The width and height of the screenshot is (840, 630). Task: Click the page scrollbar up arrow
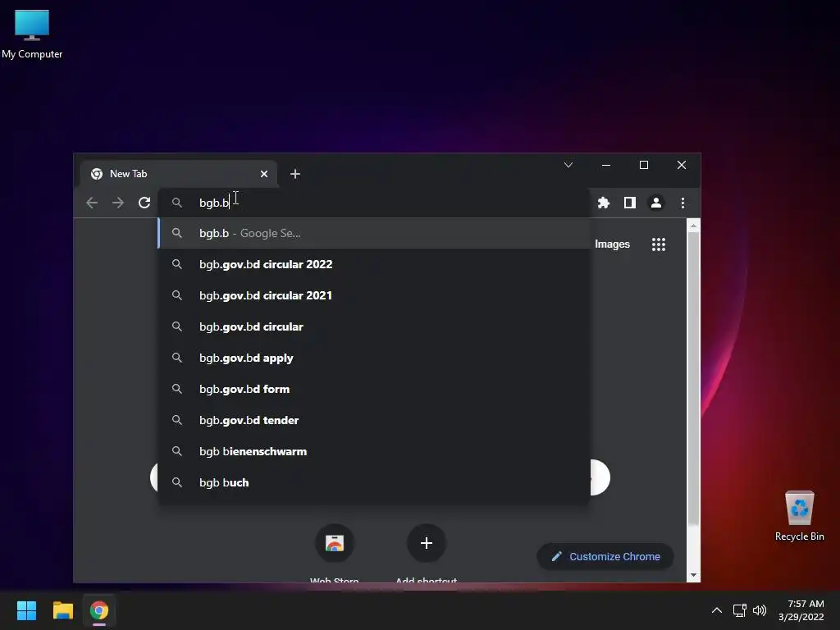point(693,226)
